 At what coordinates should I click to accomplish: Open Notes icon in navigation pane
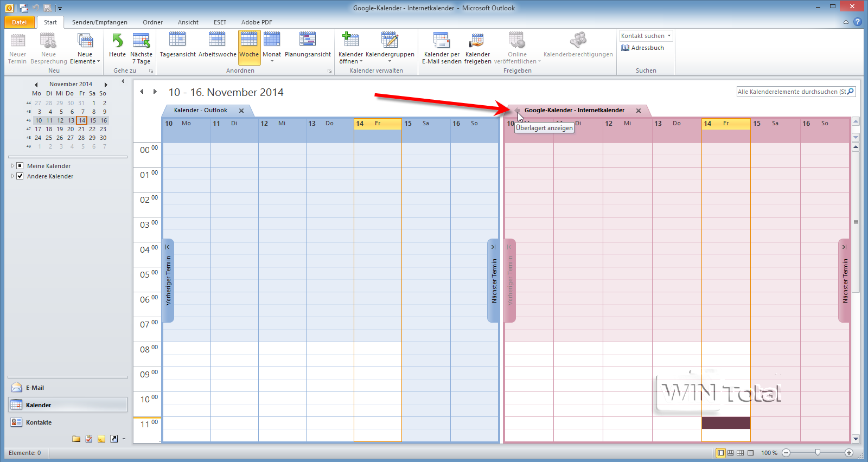click(x=101, y=439)
